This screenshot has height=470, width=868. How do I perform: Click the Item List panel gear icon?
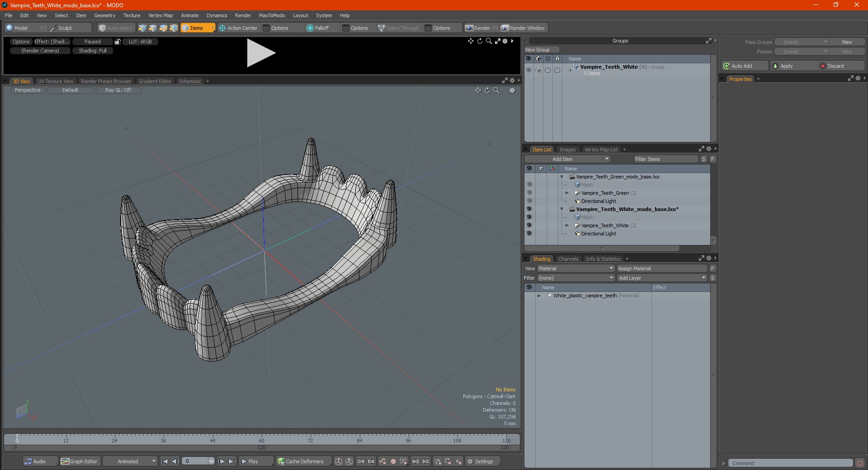click(709, 149)
